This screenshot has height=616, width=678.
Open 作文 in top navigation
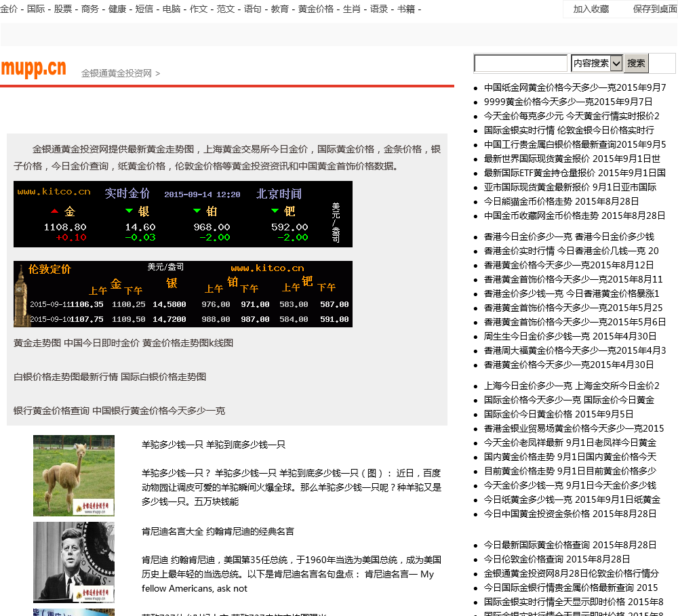(x=199, y=9)
